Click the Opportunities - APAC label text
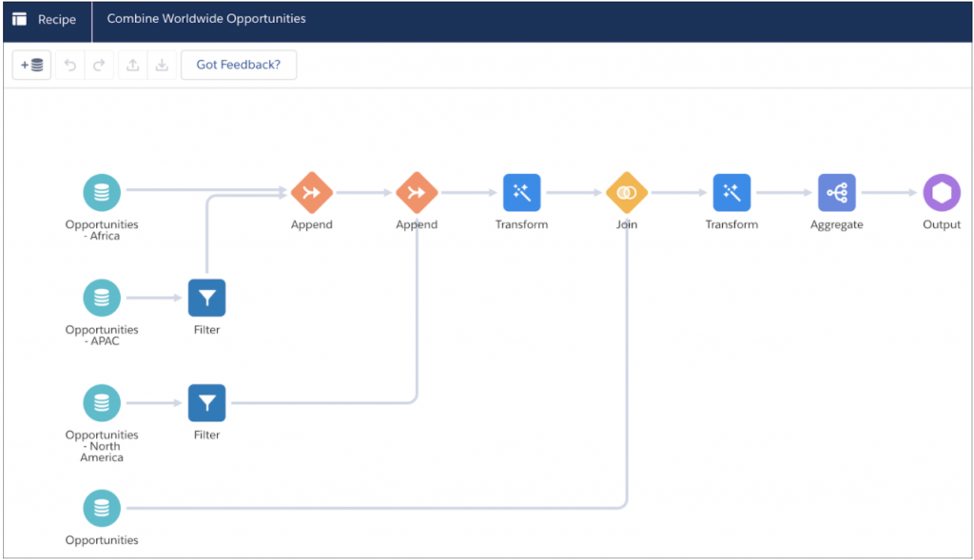The height and width of the screenshot is (560, 974). tap(102, 336)
